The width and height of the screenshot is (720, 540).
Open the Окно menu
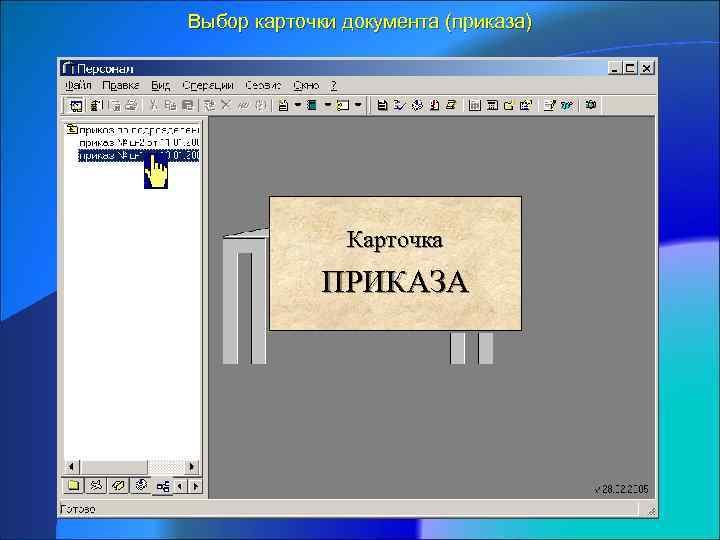point(306,86)
